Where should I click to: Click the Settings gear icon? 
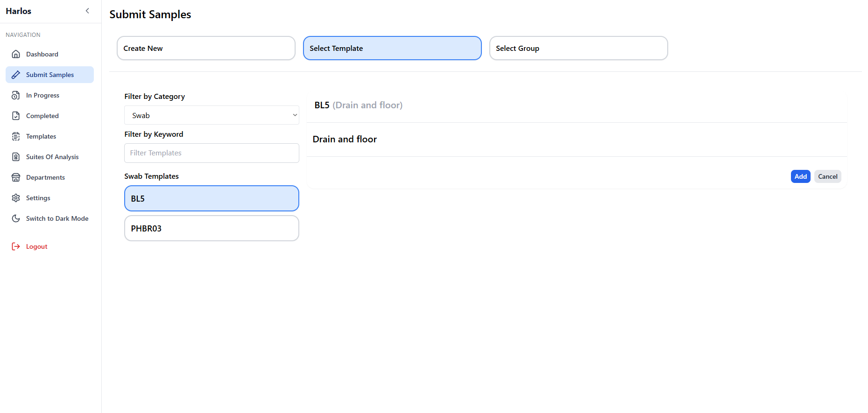tap(16, 198)
